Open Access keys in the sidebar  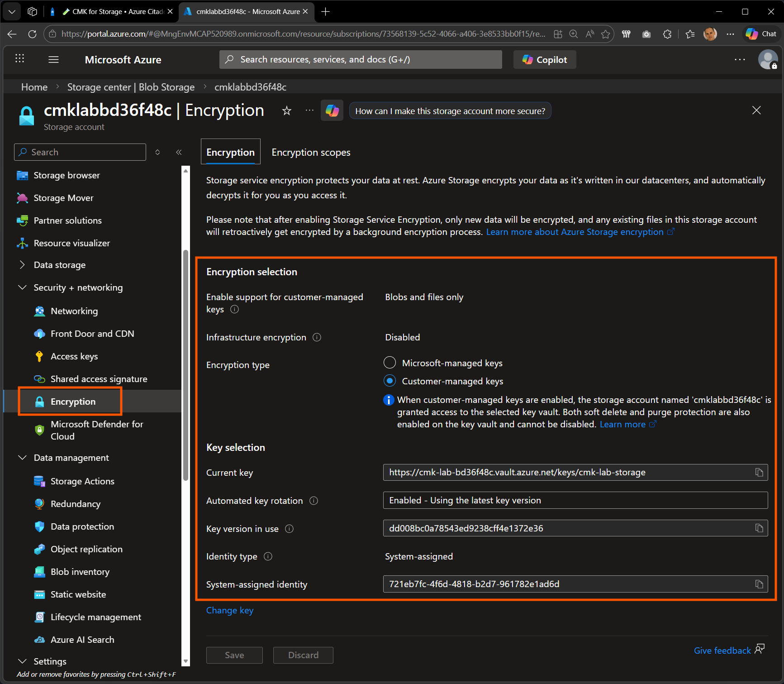(74, 356)
